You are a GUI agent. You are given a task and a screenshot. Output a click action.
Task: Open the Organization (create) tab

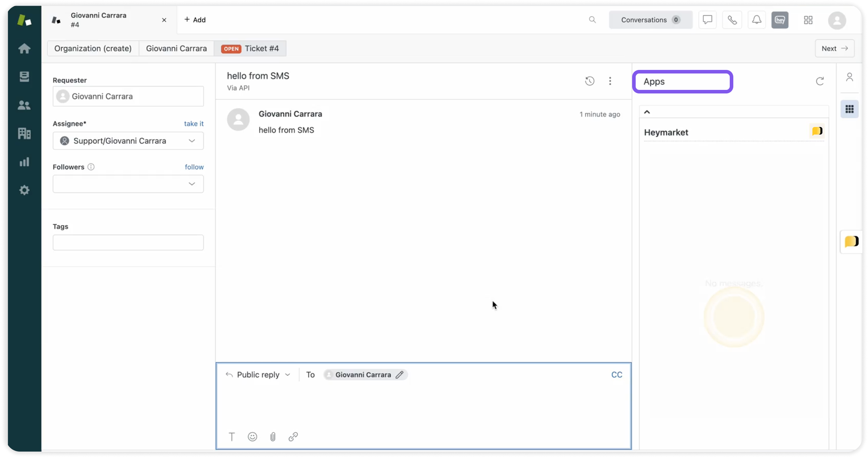coord(93,49)
